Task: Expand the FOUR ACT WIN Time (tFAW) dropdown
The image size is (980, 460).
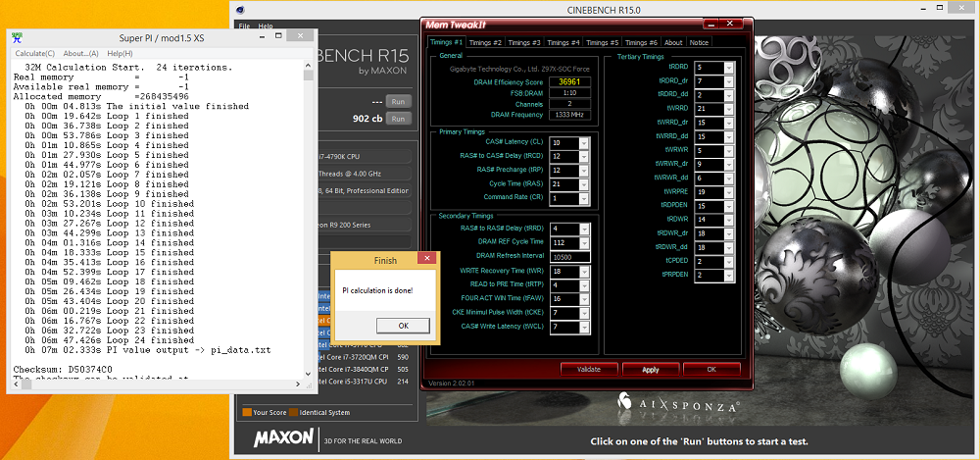Action: tap(584, 298)
